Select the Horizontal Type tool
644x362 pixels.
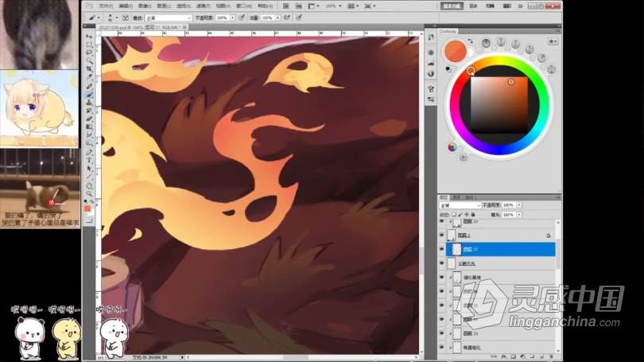click(89, 161)
